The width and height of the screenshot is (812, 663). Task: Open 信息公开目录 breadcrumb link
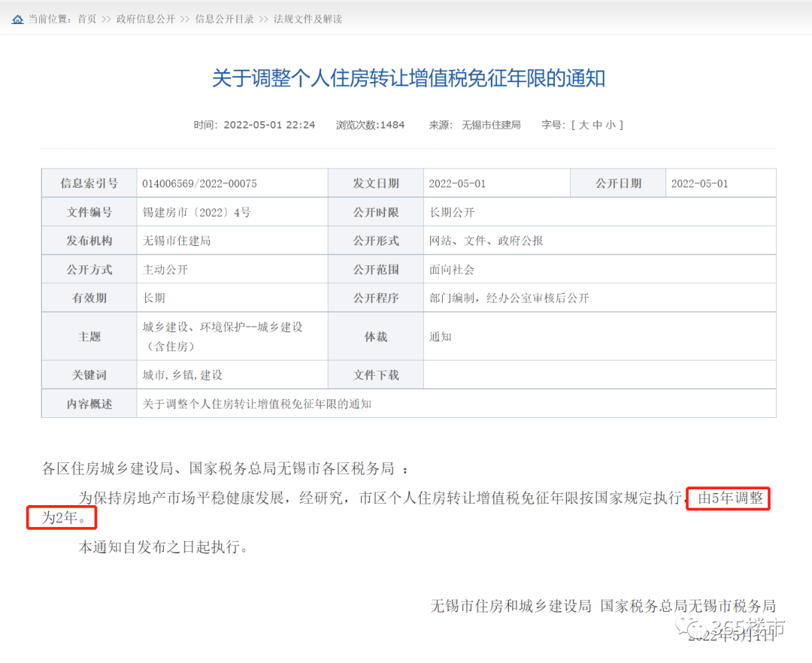point(224,19)
